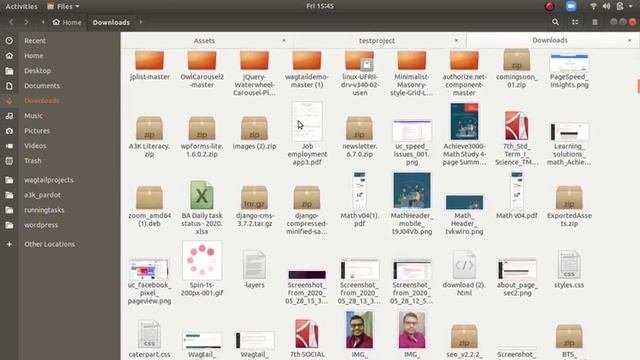This screenshot has width=640, height=360.
Task: Select uc_speed_issues_001.png image
Action: 412,142
